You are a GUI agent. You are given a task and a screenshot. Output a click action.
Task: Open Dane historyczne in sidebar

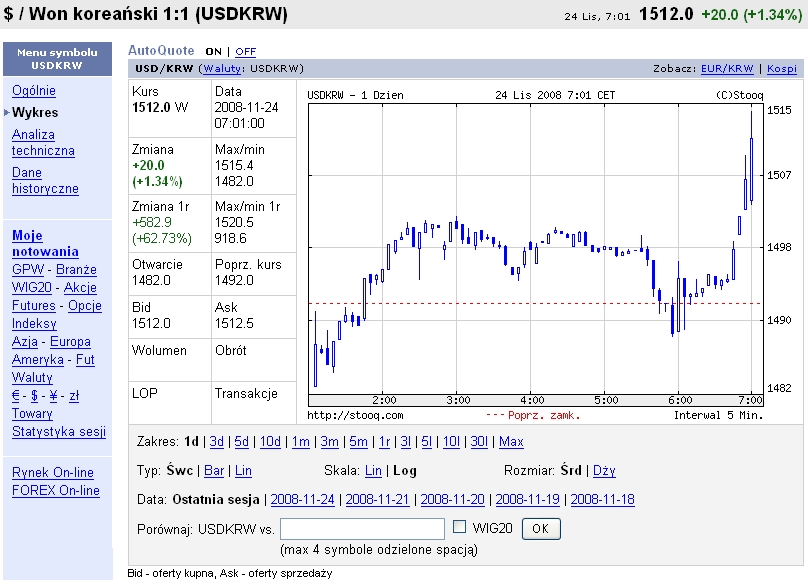click(45, 181)
